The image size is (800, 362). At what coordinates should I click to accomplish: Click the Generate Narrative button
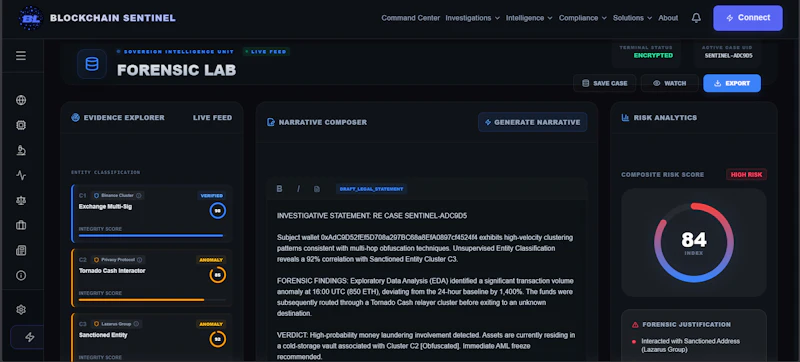tap(532, 122)
